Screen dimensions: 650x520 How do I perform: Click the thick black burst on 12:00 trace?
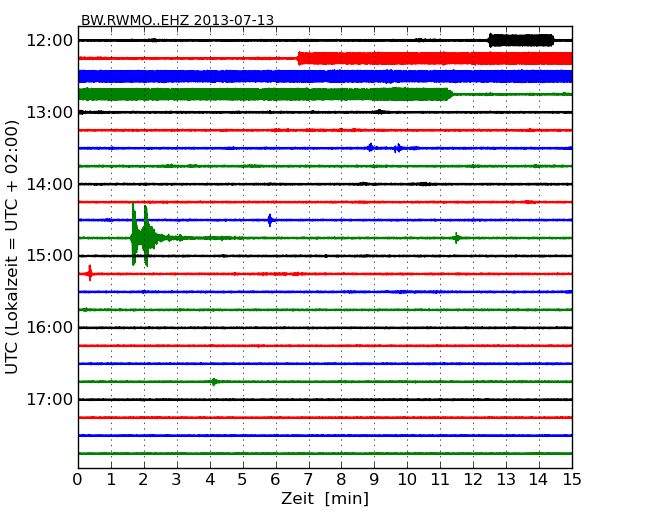521,40
